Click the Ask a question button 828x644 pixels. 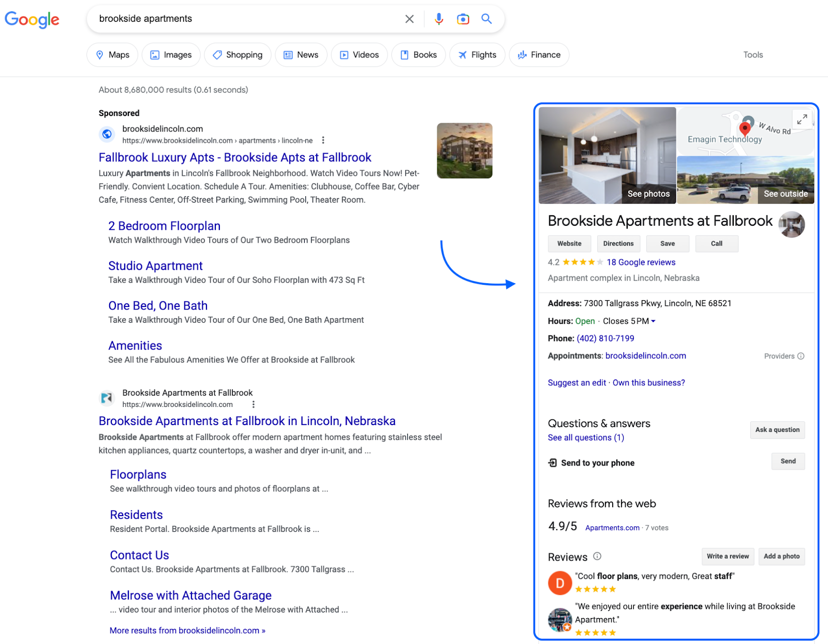click(777, 430)
